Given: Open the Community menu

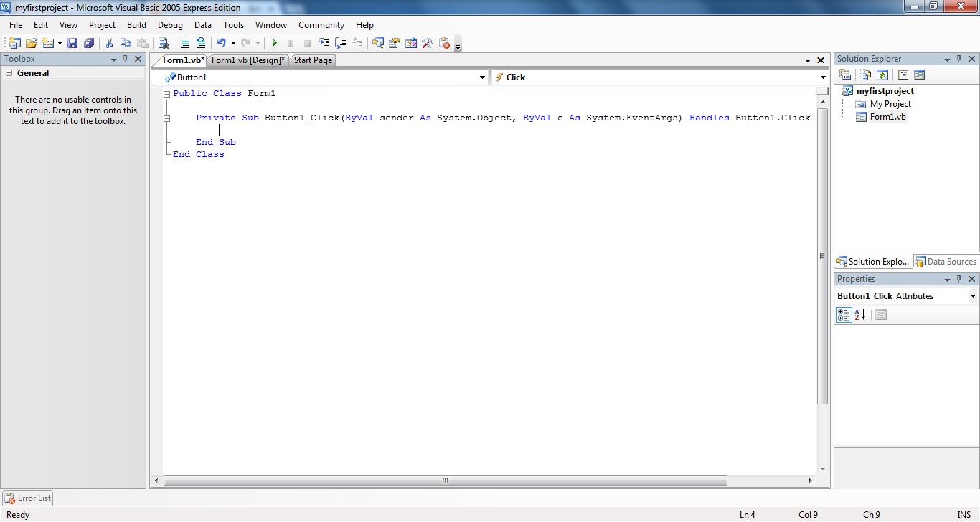Looking at the screenshot, I should pos(321,25).
